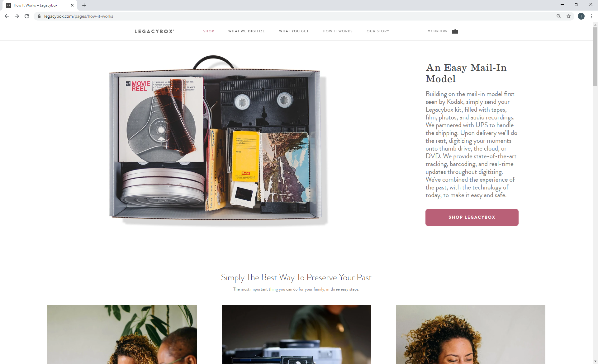Open a new tab with plus button
598x364 pixels.
coord(84,5)
